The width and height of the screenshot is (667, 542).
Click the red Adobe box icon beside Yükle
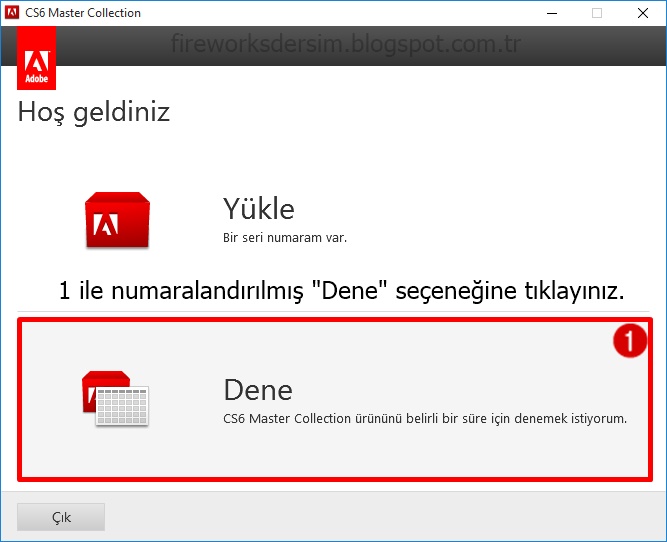click(x=117, y=220)
